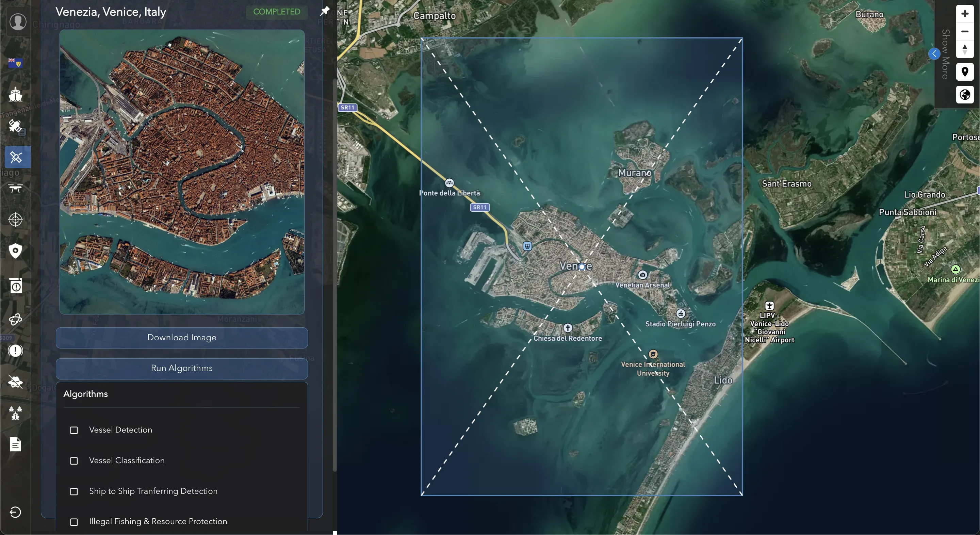Click the Venetian Arsenal camera marker

click(x=642, y=275)
